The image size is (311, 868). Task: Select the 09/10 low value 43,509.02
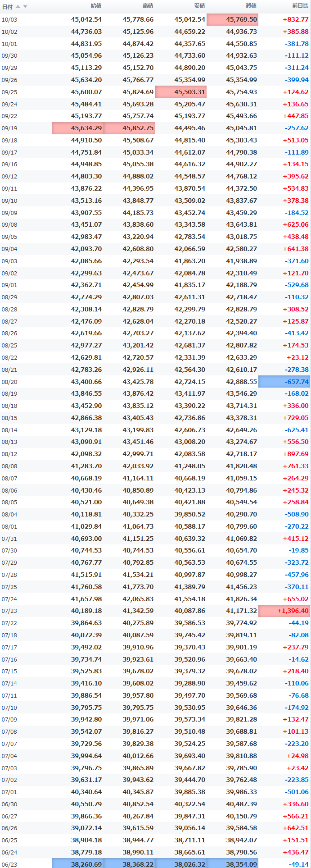190,201
